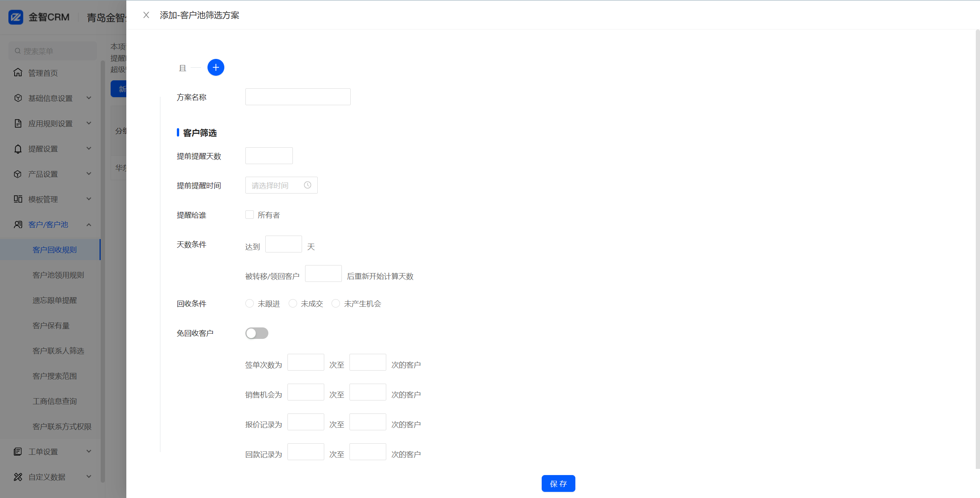Open the 请选择时间 time picker
980x498 pixels.
click(281, 185)
